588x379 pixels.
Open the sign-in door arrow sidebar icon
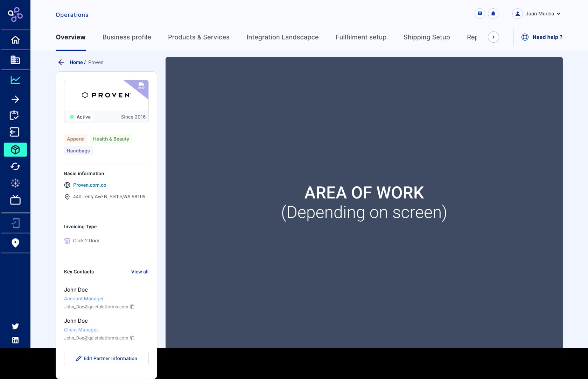(x=14, y=132)
